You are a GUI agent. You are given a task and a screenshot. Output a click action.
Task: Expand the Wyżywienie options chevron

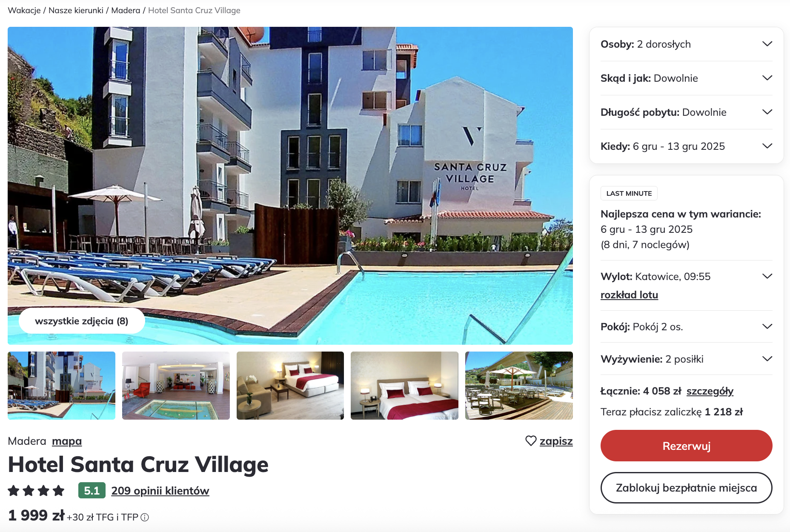click(767, 359)
